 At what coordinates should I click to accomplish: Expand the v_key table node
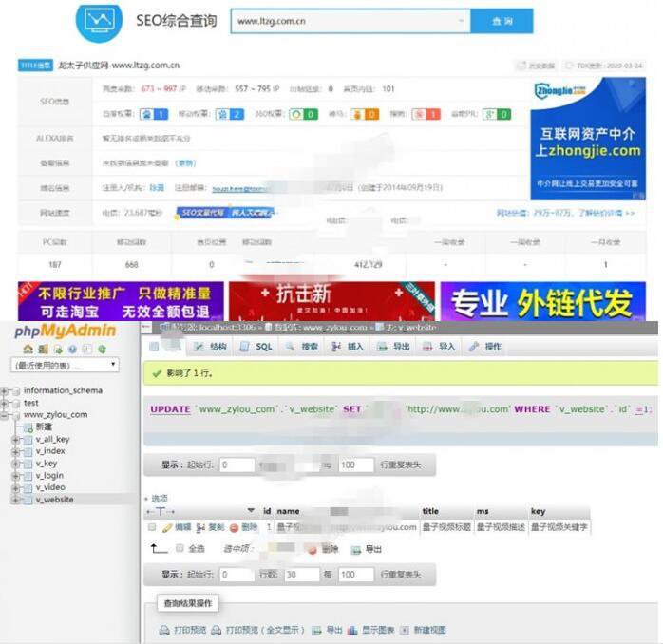15,464
